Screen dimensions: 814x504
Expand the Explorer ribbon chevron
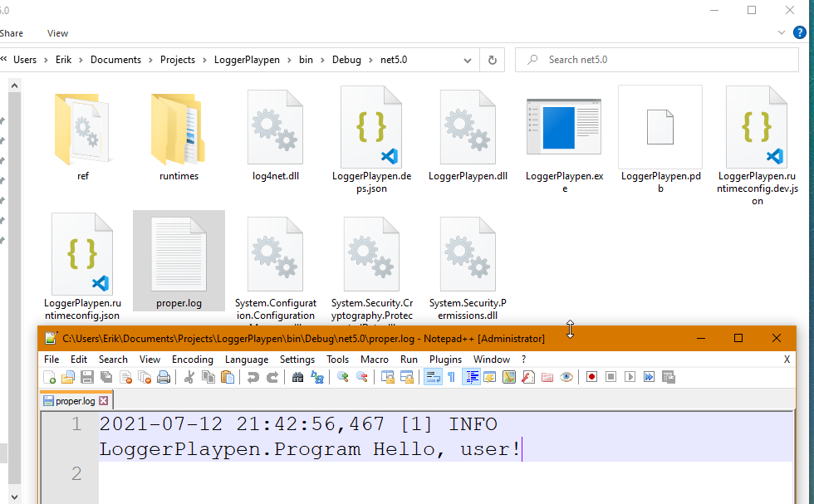click(781, 32)
